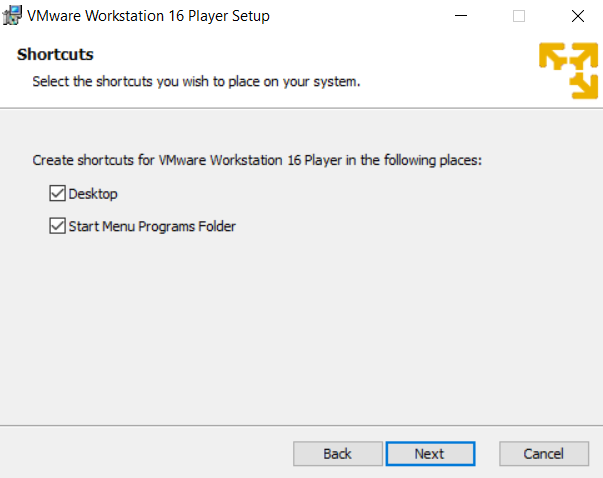Click the yellow VMware arrows logo
Viewport: 603px width, 478px height.
(x=568, y=71)
